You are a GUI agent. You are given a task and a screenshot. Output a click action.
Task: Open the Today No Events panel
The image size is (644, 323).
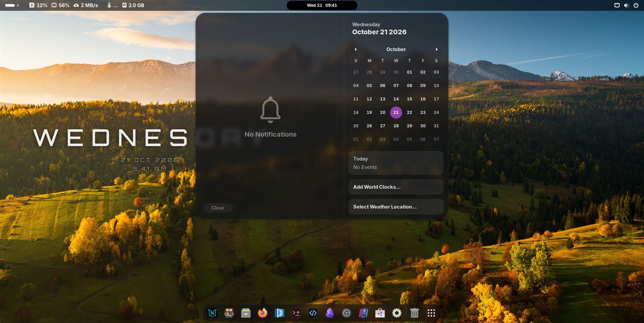[396, 163]
